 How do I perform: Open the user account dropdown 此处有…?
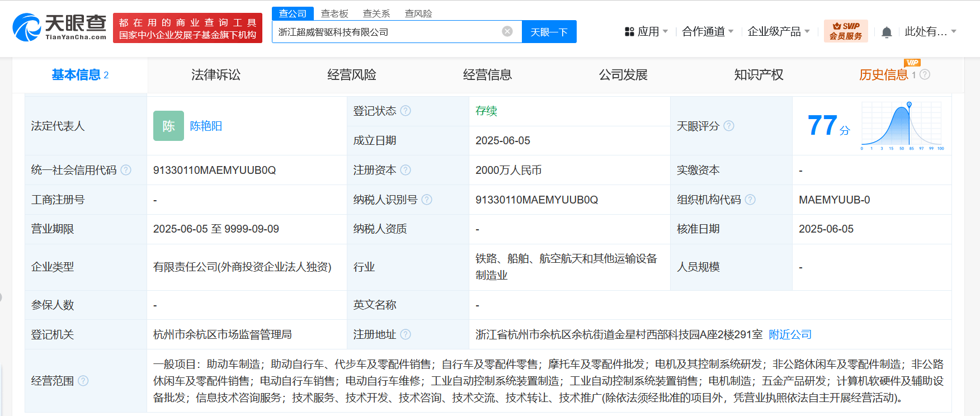coord(930,32)
